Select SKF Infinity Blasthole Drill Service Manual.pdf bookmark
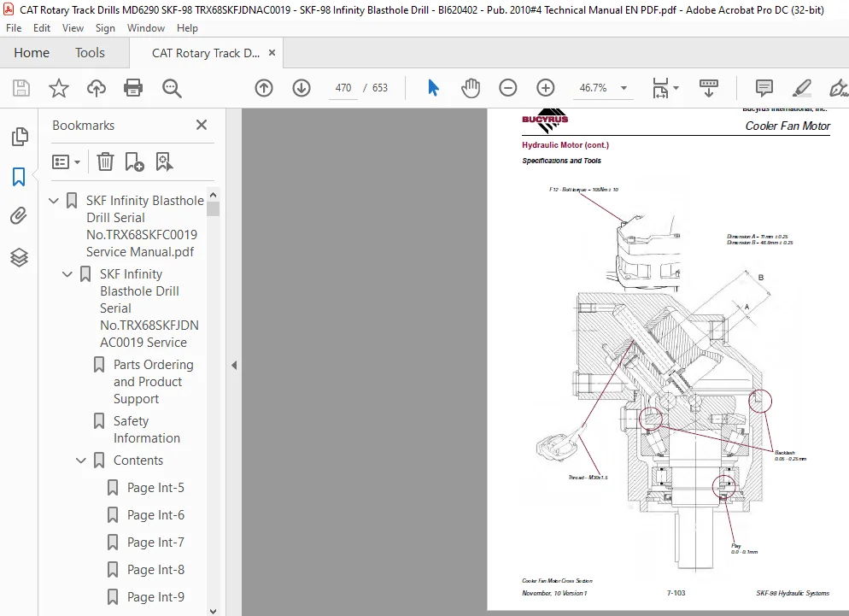This screenshot has height=616, width=849. pyautogui.click(x=144, y=226)
